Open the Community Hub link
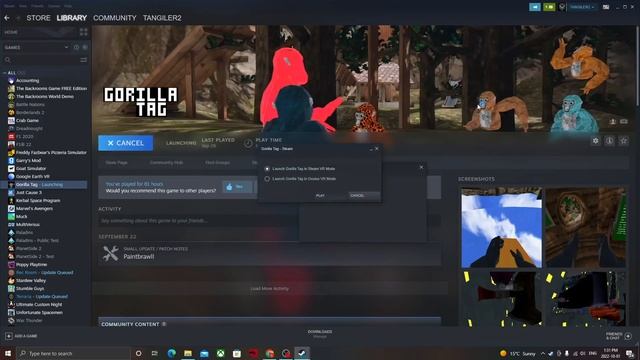This screenshot has height=360, width=640. tap(167, 162)
